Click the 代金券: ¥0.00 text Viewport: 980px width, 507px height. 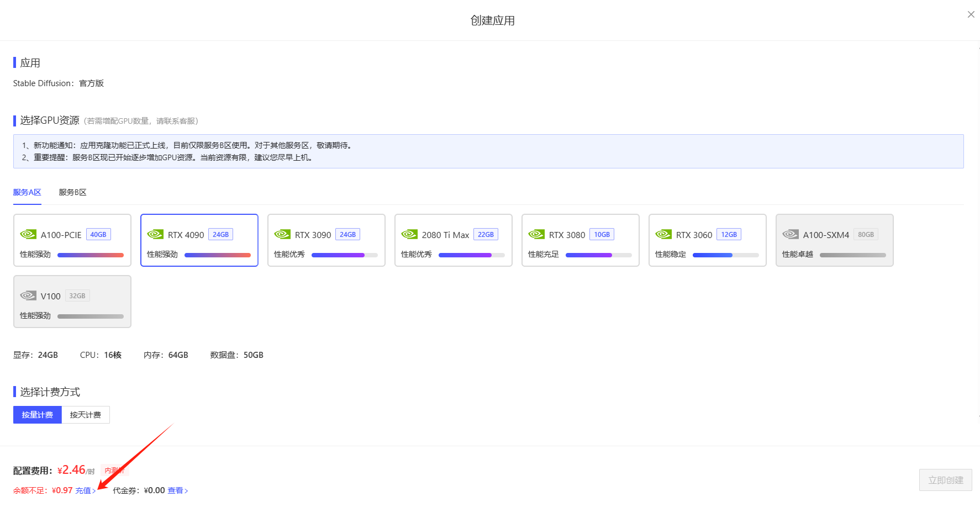coord(139,490)
